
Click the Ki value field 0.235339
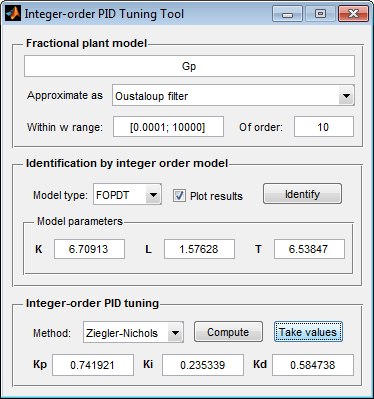click(203, 365)
